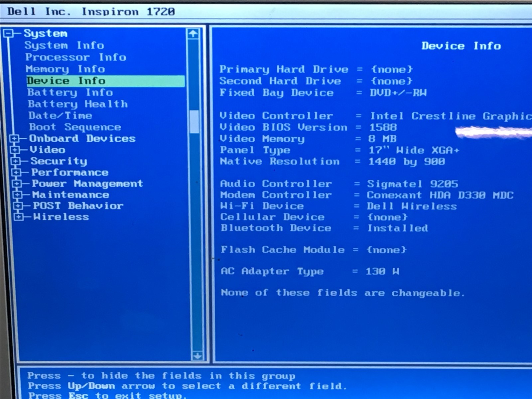Select the Performance category label
The width and height of the screenshot is (532, 399).
coord(70,172)
